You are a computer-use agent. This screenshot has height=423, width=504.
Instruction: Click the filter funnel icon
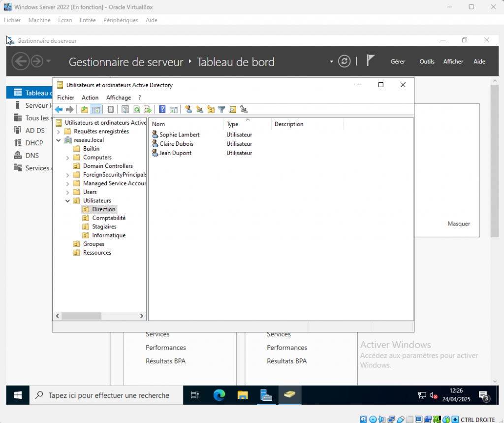(221, 109)
